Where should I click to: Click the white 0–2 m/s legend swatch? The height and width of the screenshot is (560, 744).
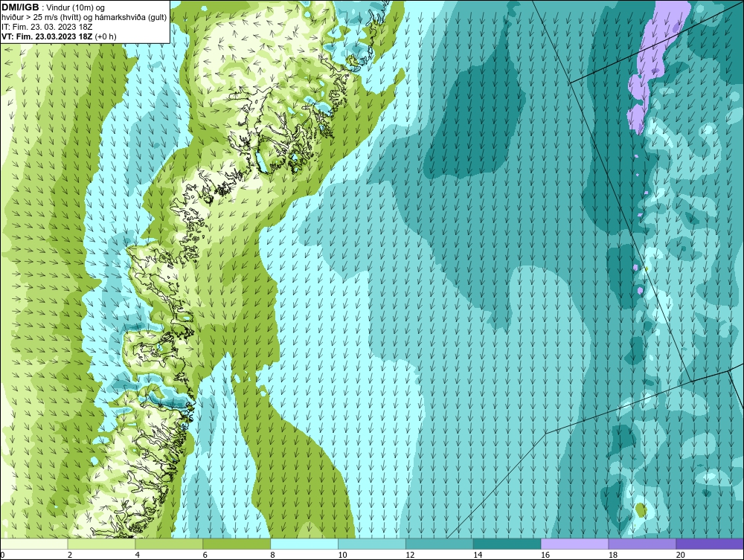click(34, 544)
